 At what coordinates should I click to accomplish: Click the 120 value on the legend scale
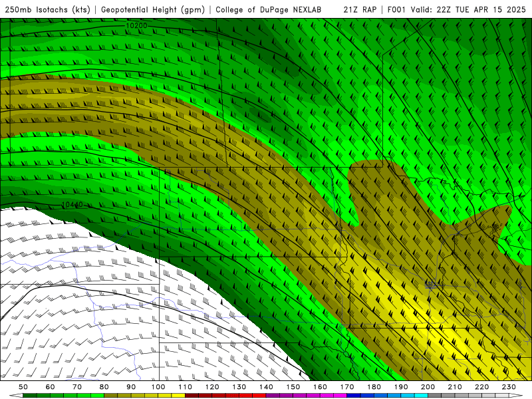[212, 387]
